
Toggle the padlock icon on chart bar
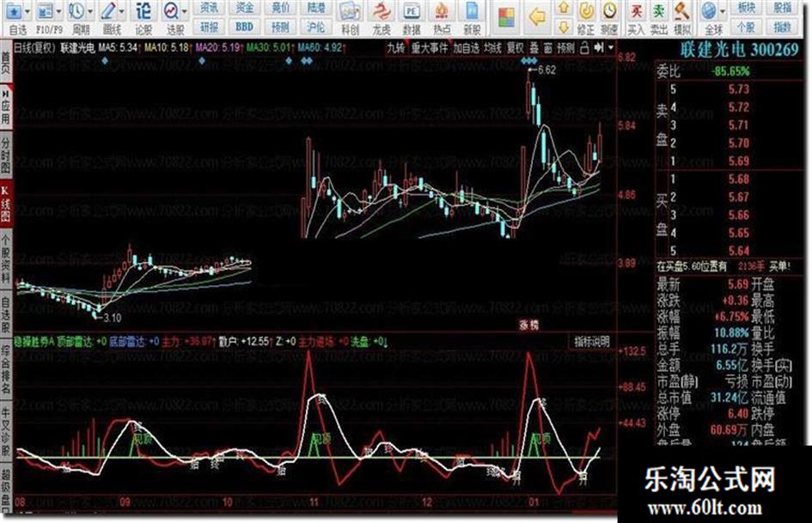pos(584,48)
